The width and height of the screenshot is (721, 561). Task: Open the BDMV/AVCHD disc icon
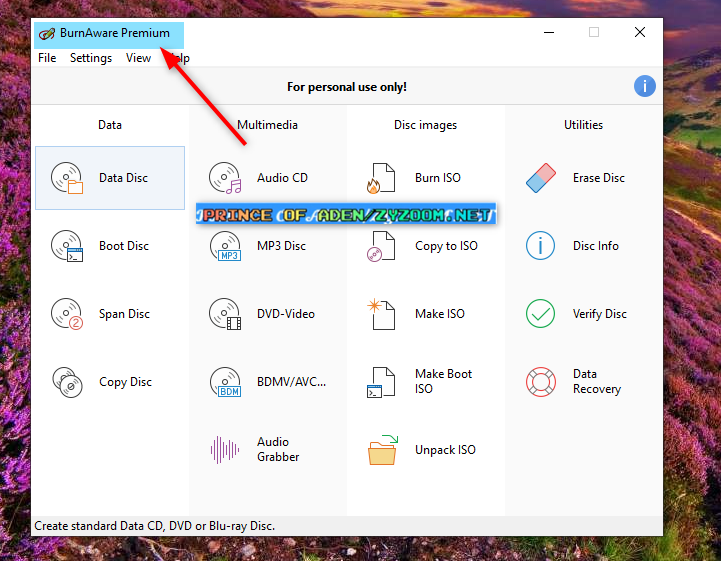point(225,382)
